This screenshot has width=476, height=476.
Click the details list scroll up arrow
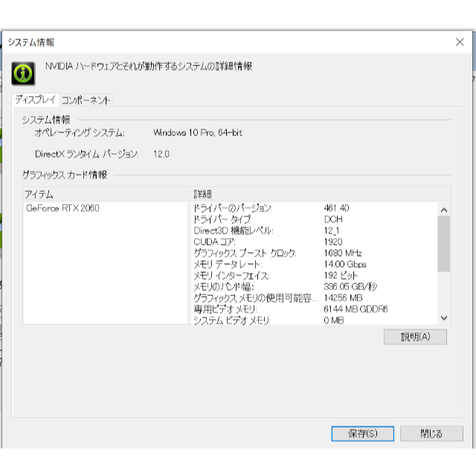pos(444,210)
